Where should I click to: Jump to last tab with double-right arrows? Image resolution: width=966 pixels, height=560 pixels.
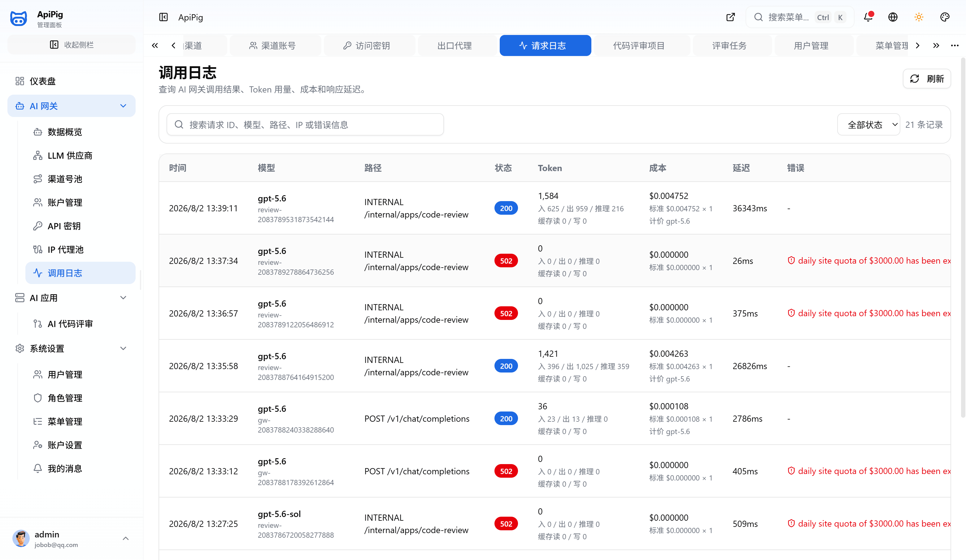click(x=936, y=45)
